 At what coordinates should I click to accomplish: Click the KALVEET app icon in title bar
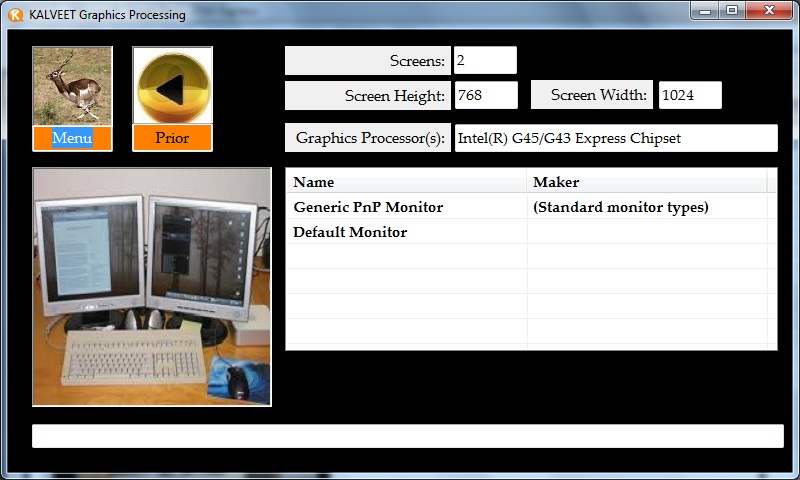coord(15,15)
